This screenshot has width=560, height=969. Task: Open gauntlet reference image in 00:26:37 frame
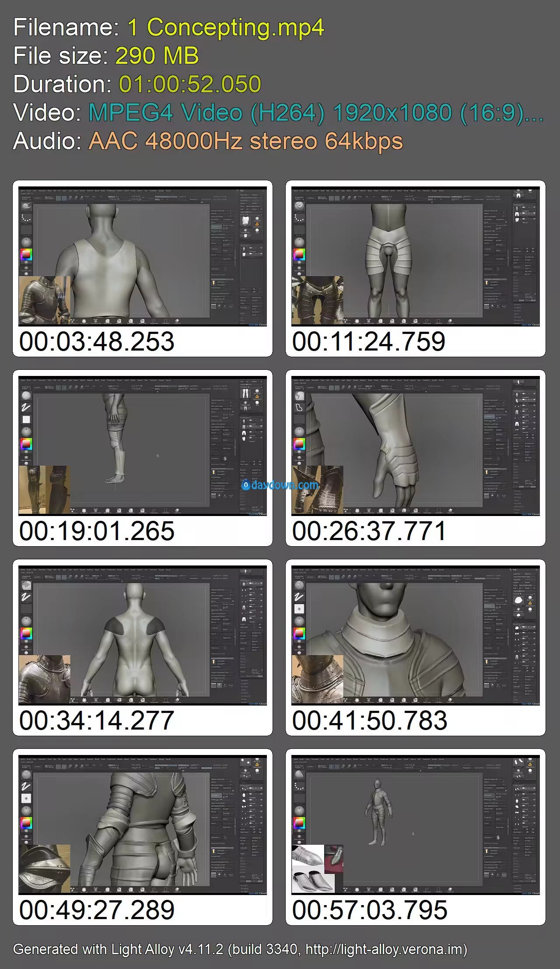tap(317, 489)
